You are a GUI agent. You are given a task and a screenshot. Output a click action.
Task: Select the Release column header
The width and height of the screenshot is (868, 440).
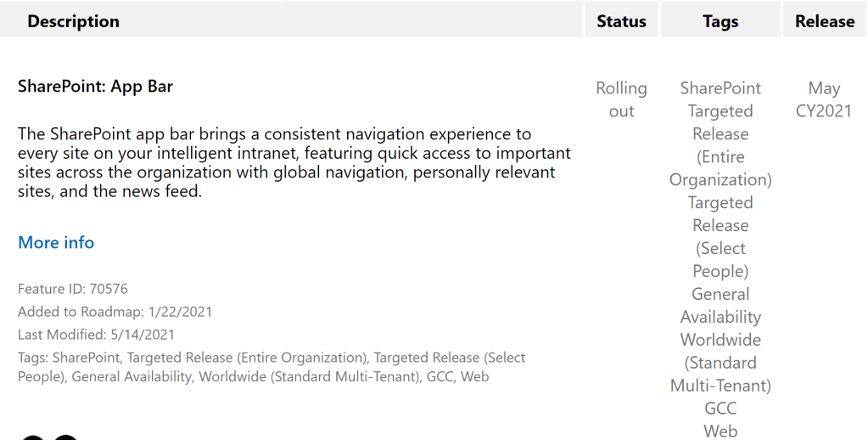pyautogui.click(x=824, y=21)
